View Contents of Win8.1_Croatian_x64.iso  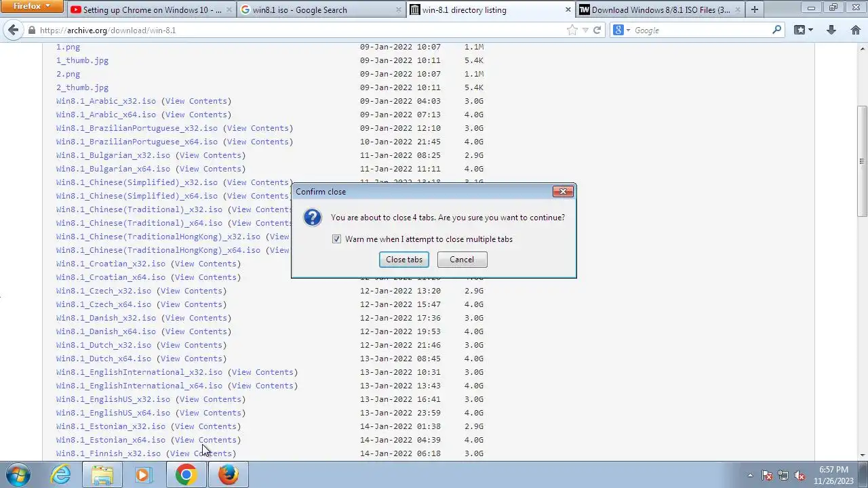click(205, 277)
